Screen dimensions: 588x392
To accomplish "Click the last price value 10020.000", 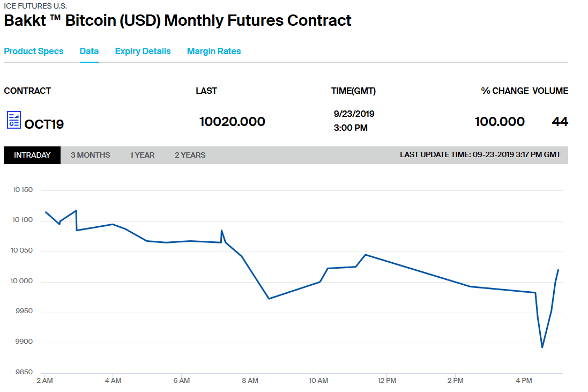I will 232,122.
